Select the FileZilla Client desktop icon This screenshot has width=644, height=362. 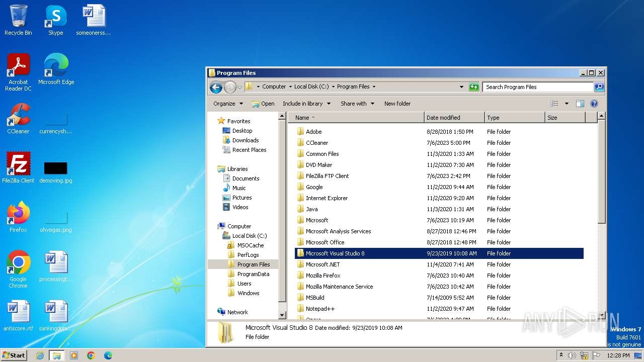[x=18, y=168]
